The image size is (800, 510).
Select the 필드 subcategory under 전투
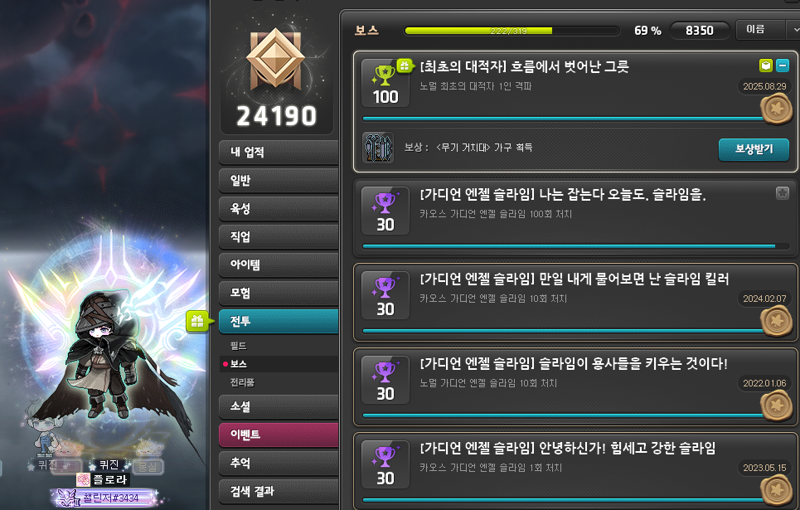coord(238,346)
